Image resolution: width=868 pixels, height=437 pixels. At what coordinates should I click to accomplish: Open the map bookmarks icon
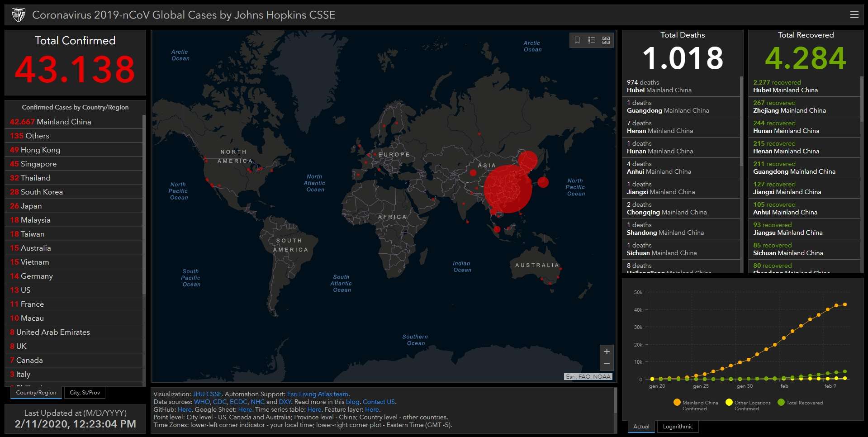pyautogui.click(x=577, y=40)
